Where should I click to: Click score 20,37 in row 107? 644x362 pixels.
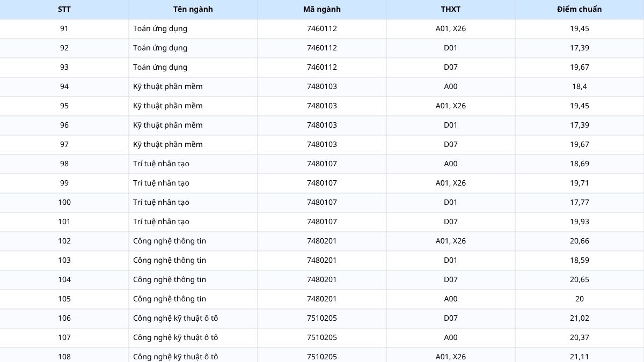coord(580,337)
